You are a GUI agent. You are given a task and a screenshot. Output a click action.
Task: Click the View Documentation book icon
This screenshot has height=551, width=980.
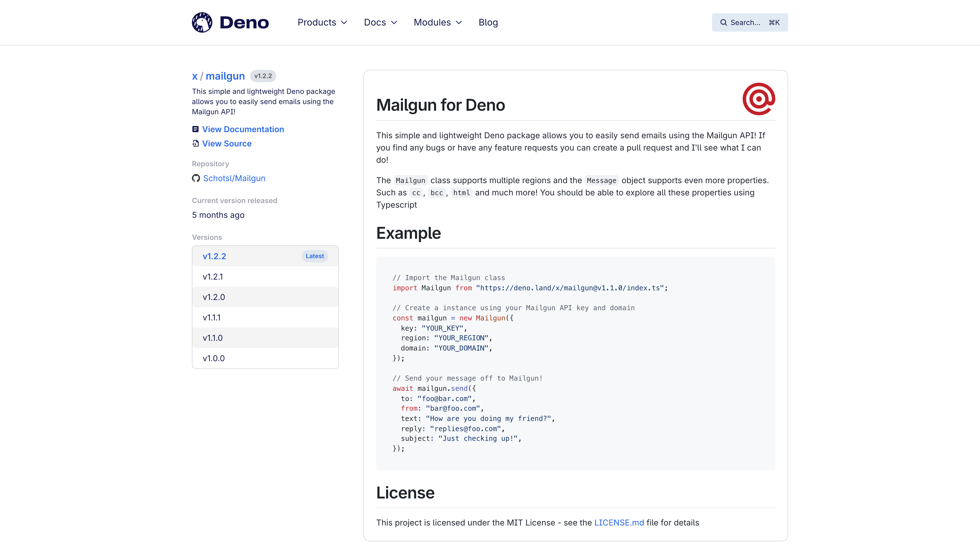coord(195,129)
